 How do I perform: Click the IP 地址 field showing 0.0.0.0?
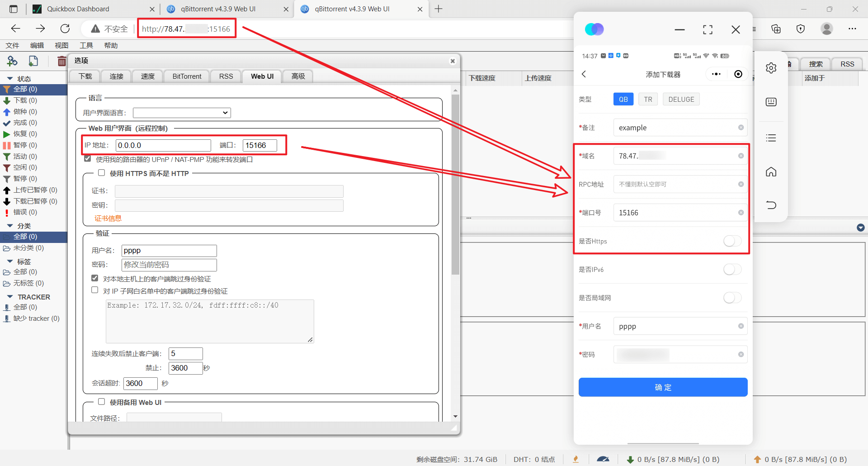163,145
